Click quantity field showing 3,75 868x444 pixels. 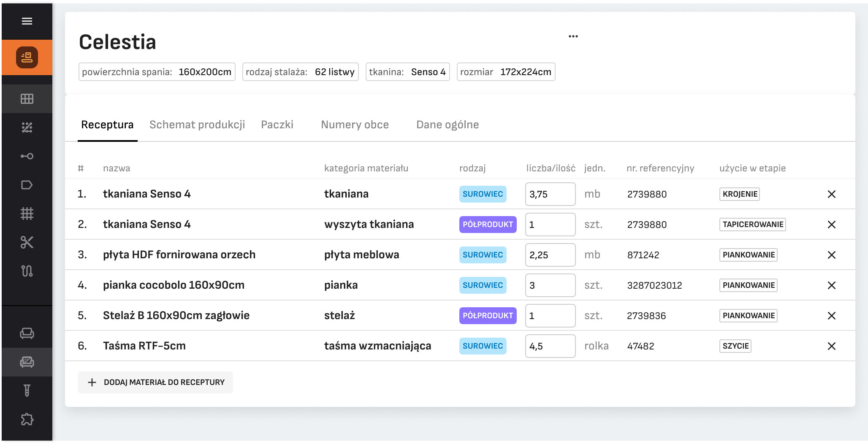pyautogui.click(x=550, y=194)
